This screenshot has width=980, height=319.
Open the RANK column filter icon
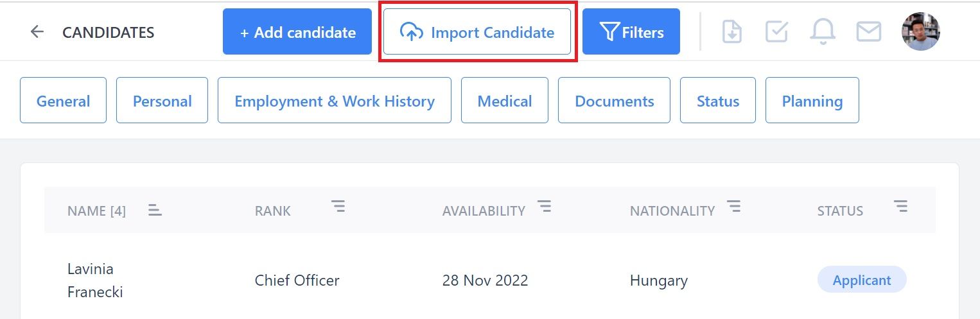(x=338, y=206)
